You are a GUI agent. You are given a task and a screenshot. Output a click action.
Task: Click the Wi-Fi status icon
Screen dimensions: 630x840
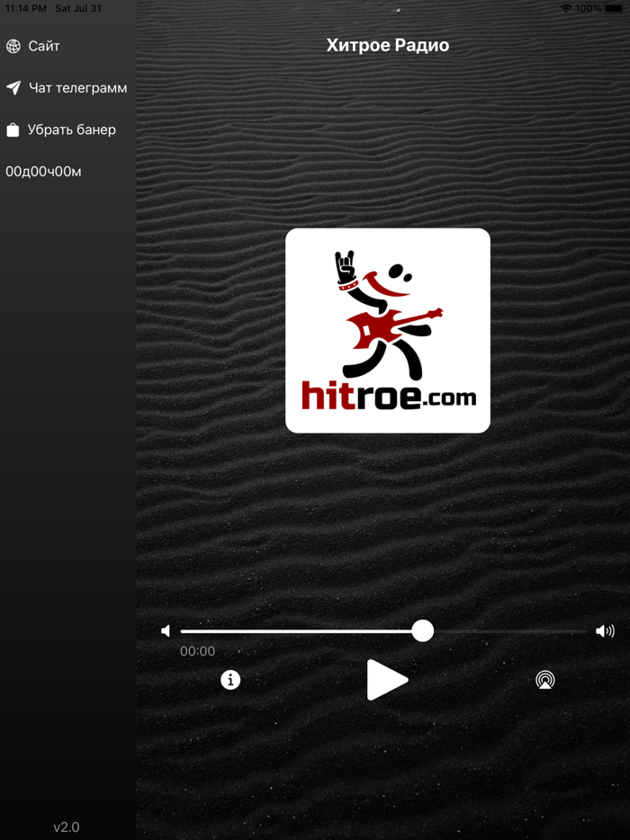click(x=566, y=8)
